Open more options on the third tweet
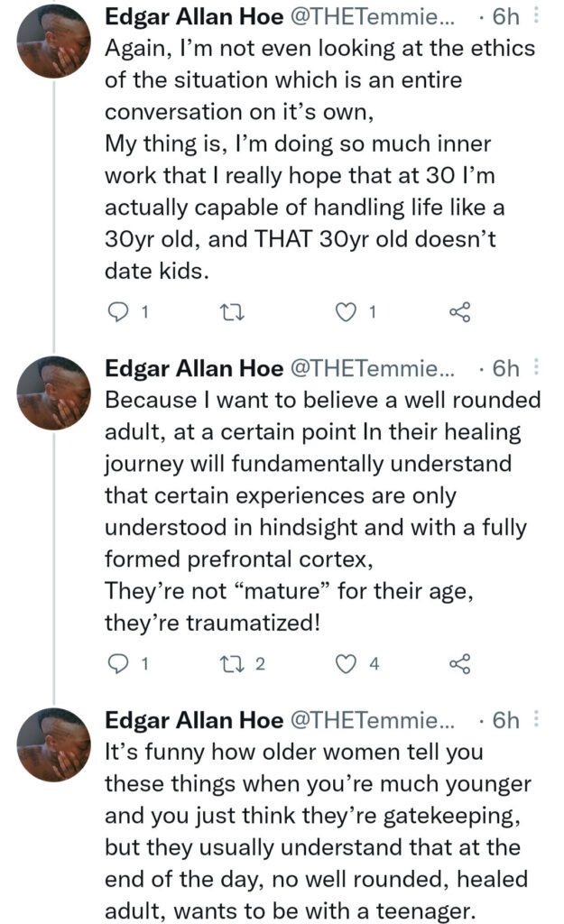Screen dimensions: 564x924 (538, 719)
